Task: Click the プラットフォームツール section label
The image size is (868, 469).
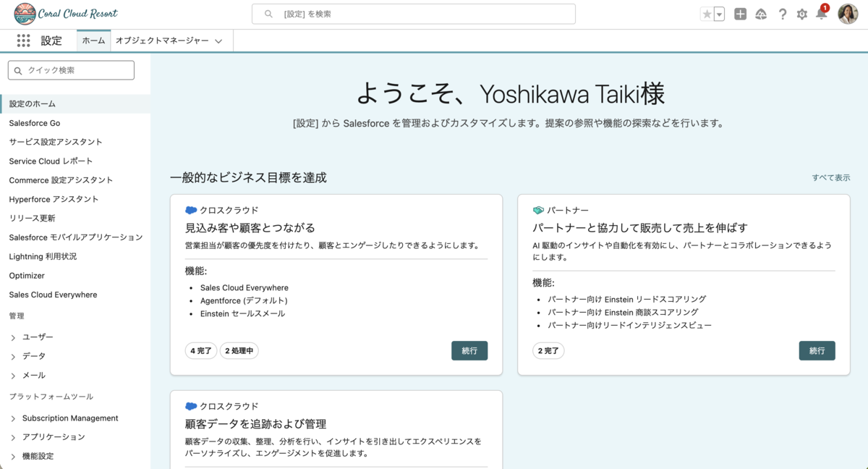Action: (x=51, y=397)
